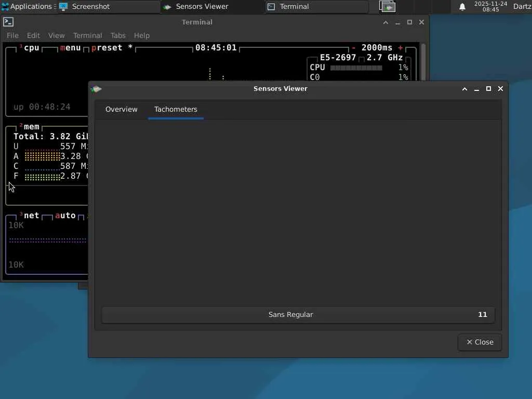This screenshot has width=532, height=399.
Task: Increase update interval with the plus sign
Action: tap(401, 47)
